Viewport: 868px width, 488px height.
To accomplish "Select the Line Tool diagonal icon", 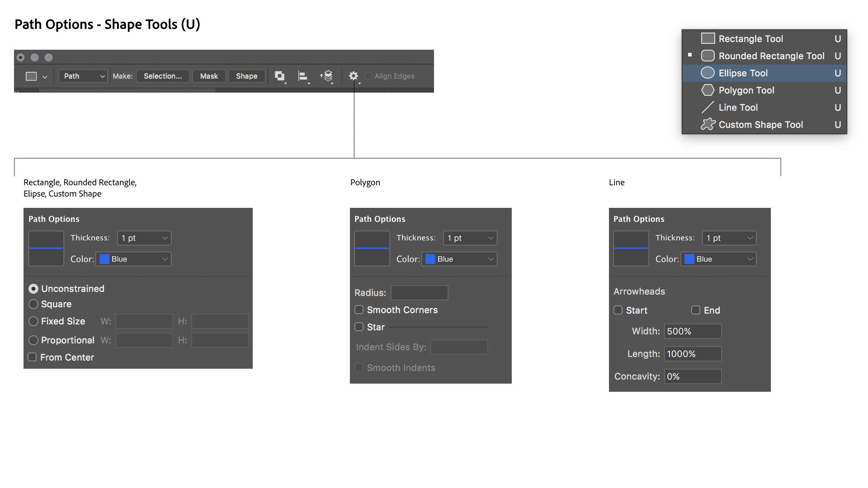I will [x=708, y=108].
